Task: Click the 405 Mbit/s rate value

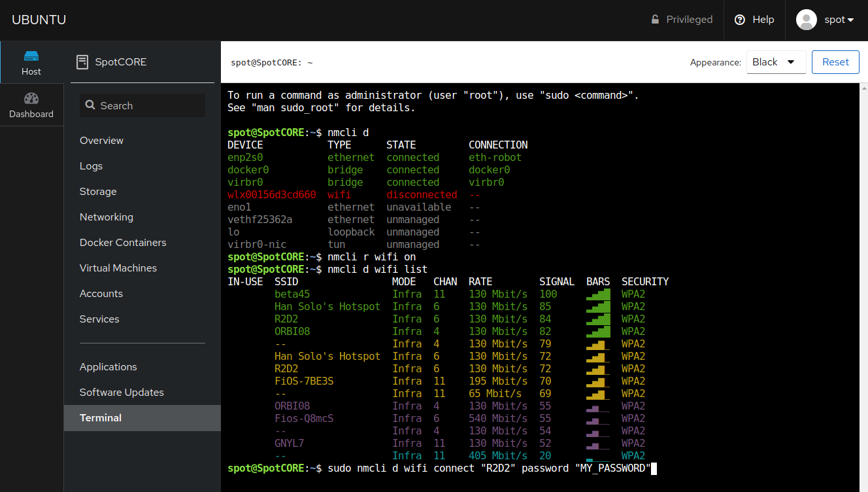Action: pyautogui.click(x=498, y=456)
